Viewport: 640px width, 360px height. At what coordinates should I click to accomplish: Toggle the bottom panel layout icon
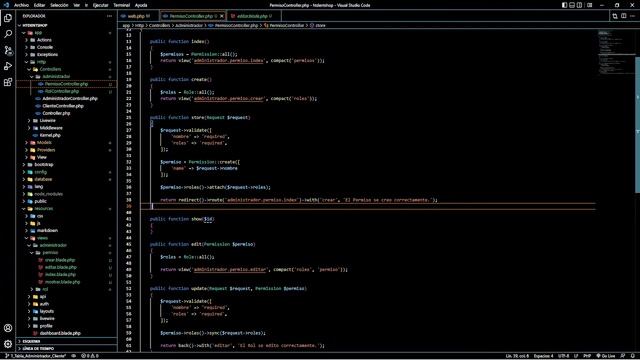(x=572, y=5)
